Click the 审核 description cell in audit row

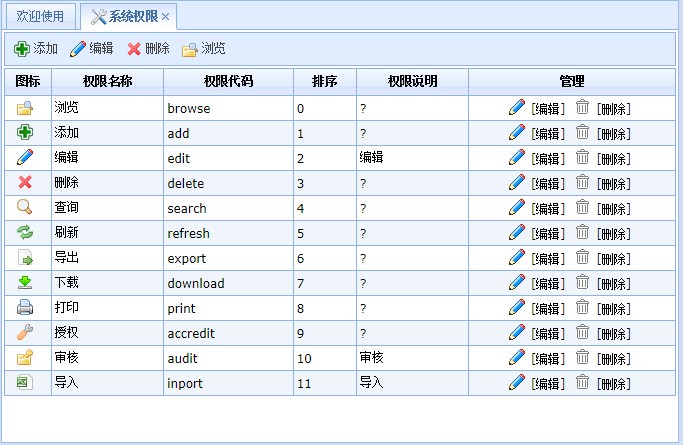413,358
